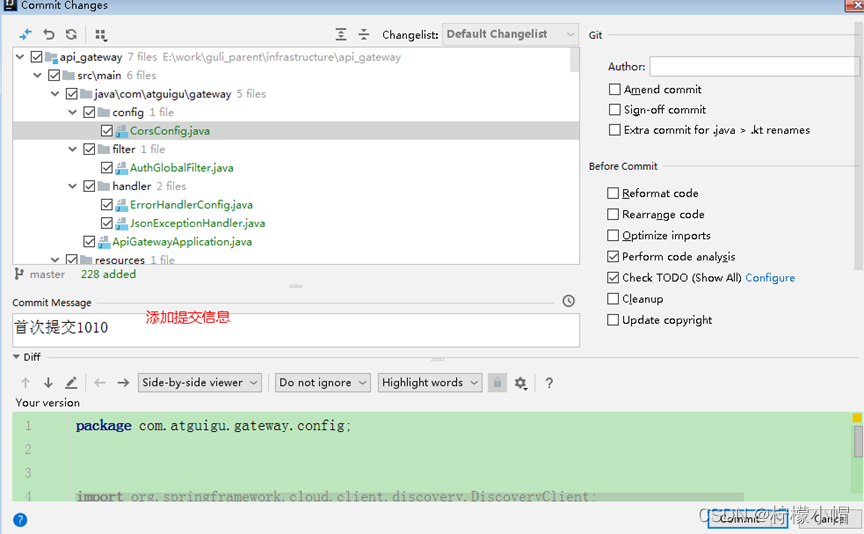Click the diff viewer vertical scrollbar
The image size is (864, 534).
click(x=858, y=441)
